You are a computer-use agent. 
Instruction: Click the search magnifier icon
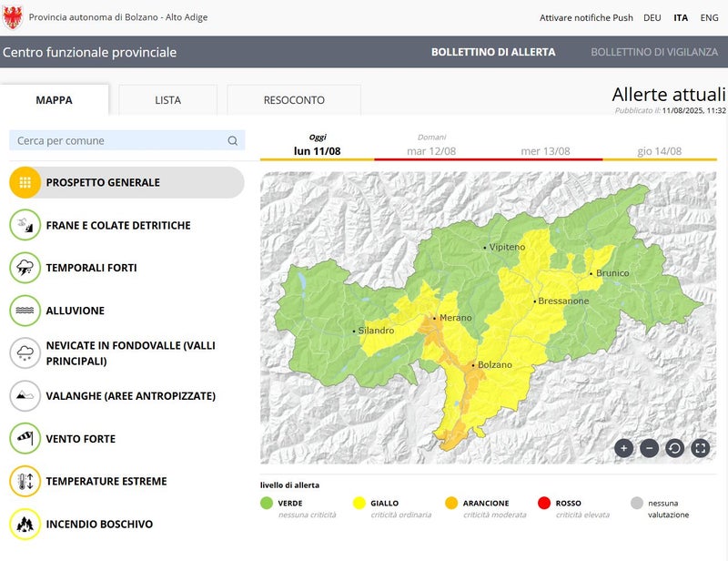pos(233,141)
